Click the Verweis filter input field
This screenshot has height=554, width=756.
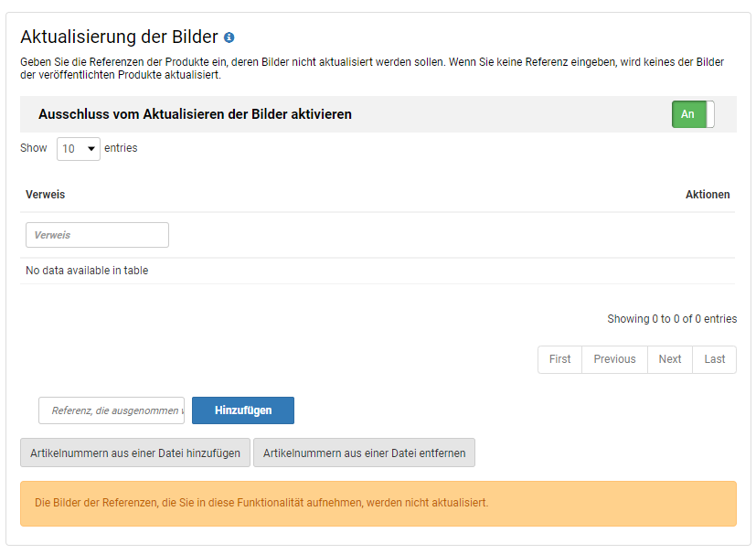click(x=97, y=235)
